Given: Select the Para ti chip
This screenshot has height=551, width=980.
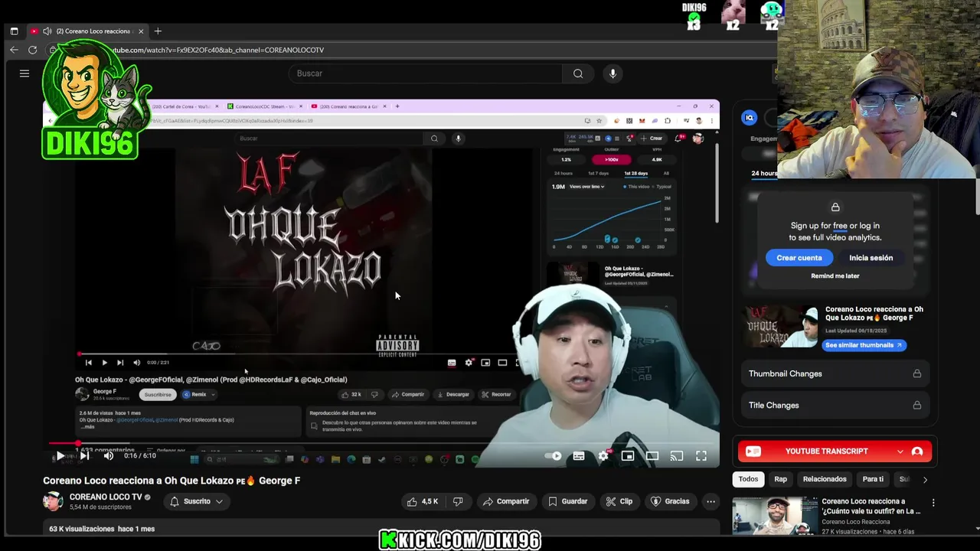Looking at the screenshot, I should tap(873, 479).
